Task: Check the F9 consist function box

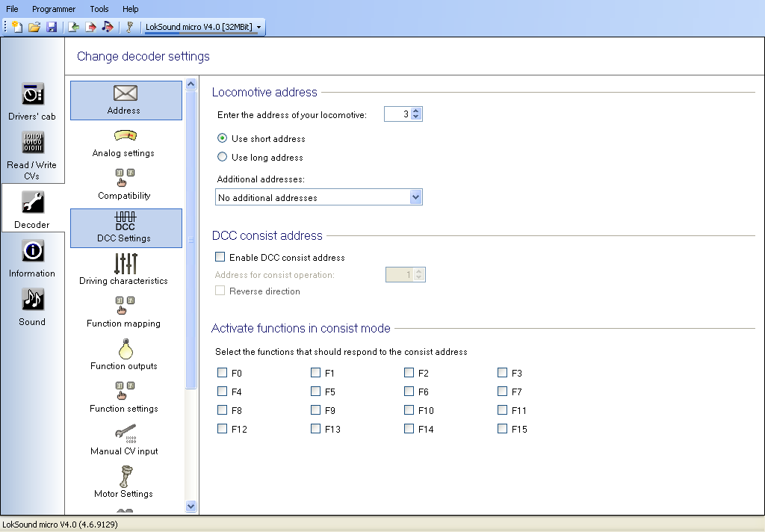Action: (316, 410)
